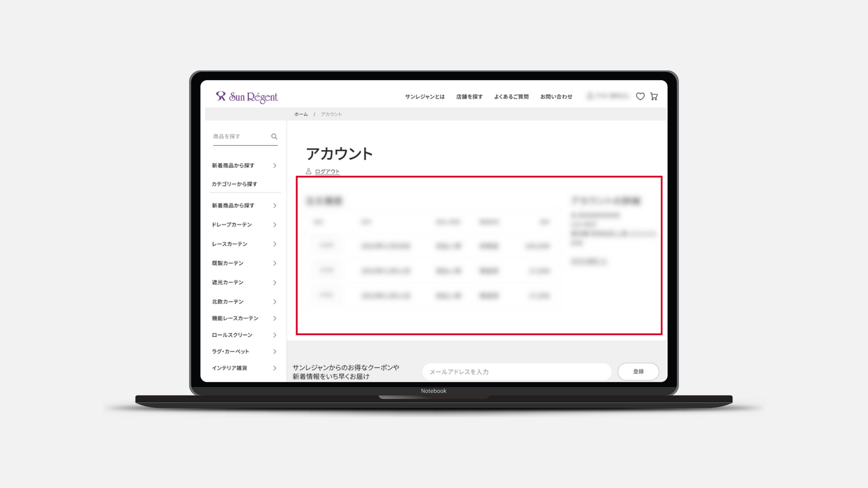Open the お問い合わせ page
The width and height of the screenshot is (868, 488).
[x=556, y=97]
